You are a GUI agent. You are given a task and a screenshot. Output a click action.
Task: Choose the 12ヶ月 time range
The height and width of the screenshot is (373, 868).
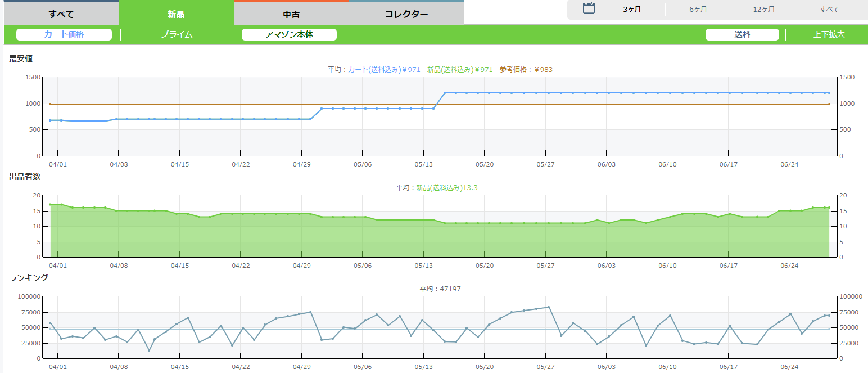(763, 10)
